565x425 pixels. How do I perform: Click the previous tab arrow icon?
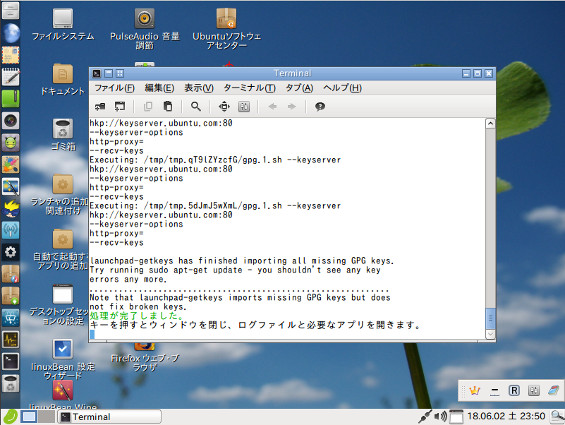tap(272, 106)
